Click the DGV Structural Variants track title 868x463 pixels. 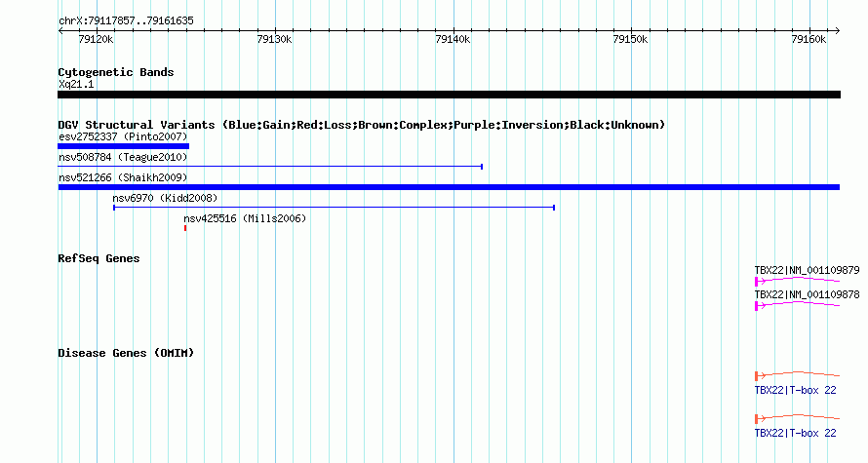pyautogui.click(x=362, y=125)
